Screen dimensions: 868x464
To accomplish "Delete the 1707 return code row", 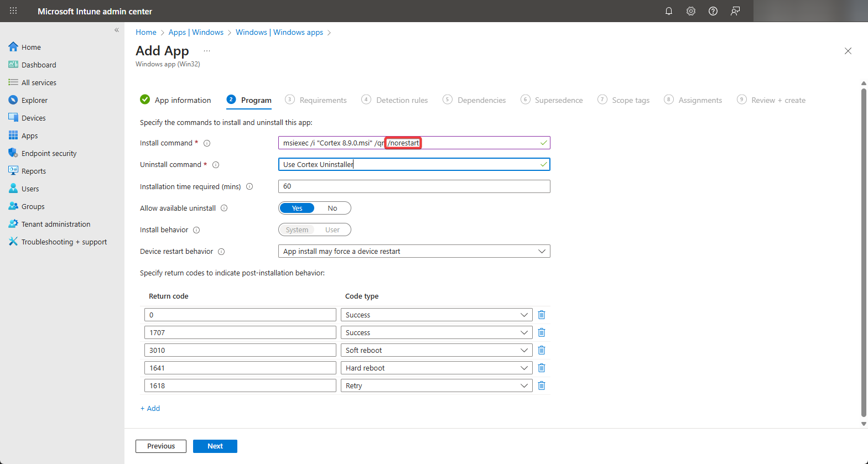I will click(542, 332).
